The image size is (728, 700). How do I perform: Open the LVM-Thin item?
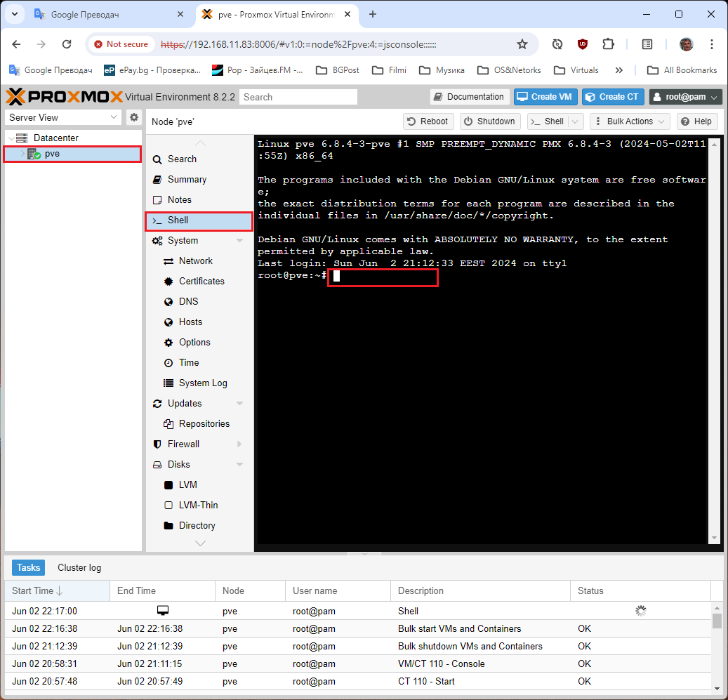coord(199,506)
